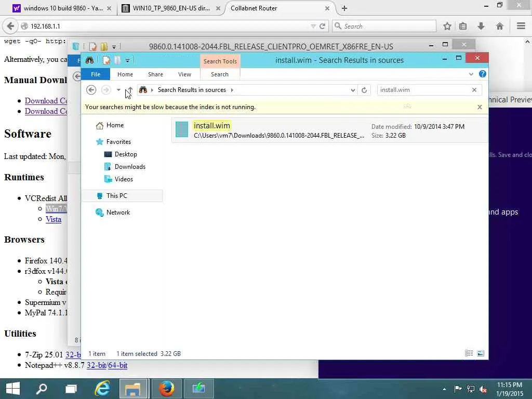Launch Internet Explorer from taskbar
Screen dimensions: 532x399
102,389
